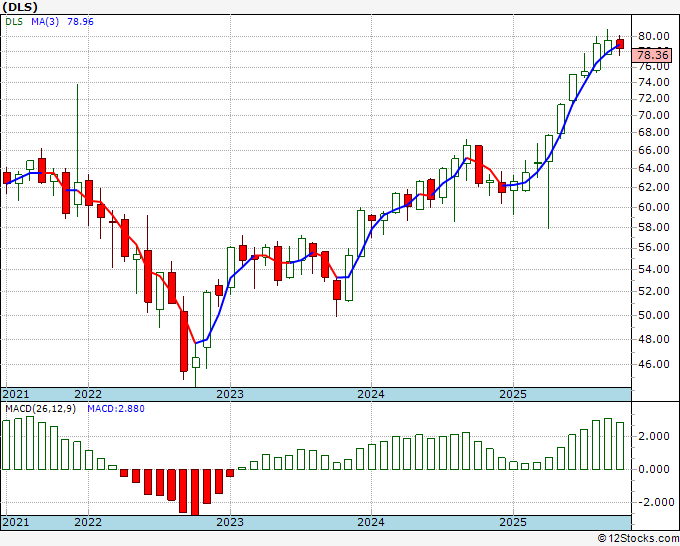The width and height of the screenshot is (680, 546).
Task: Click the 64.00 price axis label
Action: point(654,168)
